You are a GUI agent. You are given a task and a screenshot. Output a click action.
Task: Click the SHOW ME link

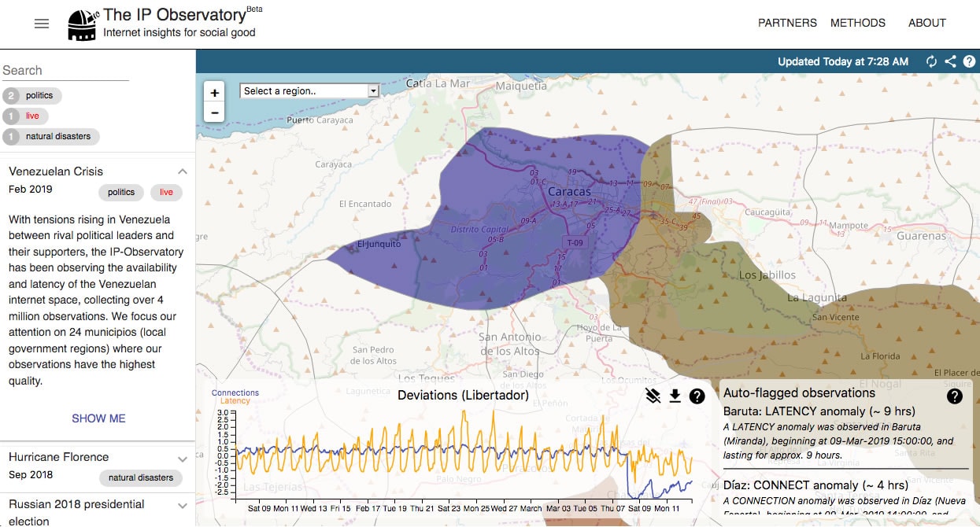coord(98,418)
